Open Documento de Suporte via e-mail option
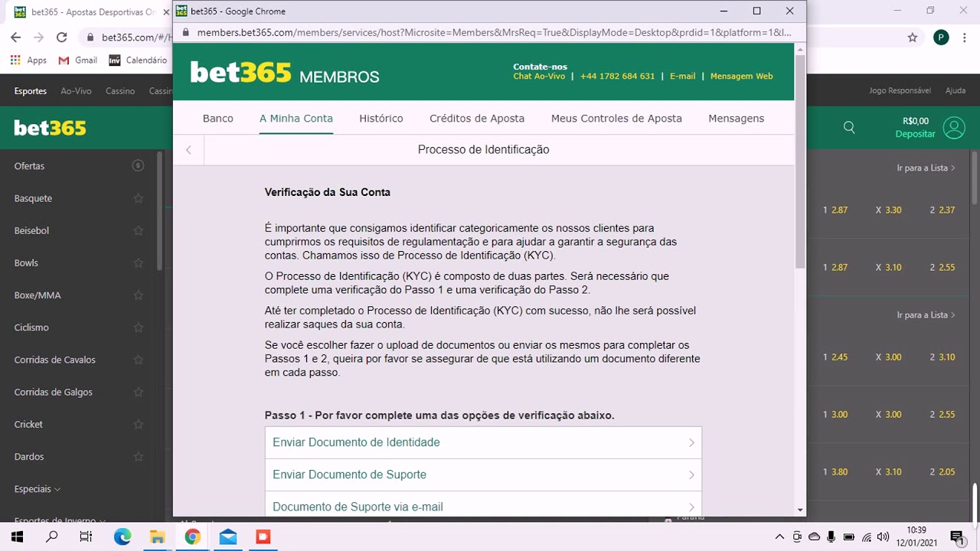The image size is (980, 551). (x=483, y=504)
